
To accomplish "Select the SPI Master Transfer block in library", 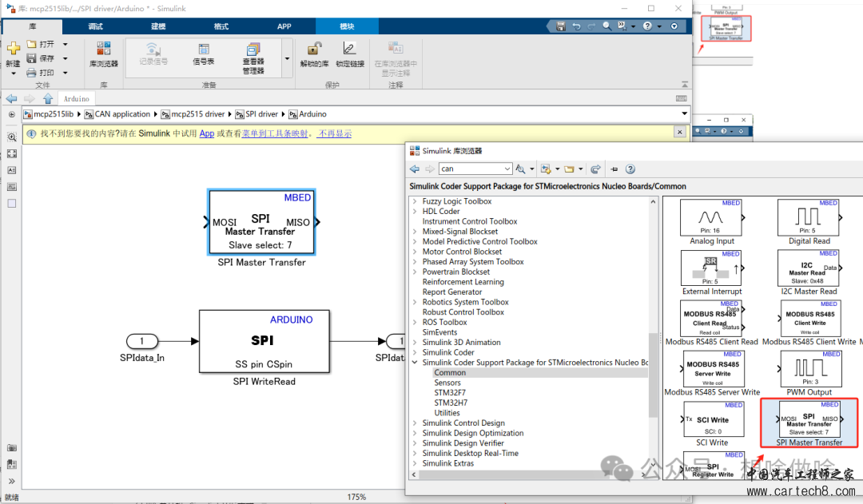I will pyautogui.click(x=809, y=423).
